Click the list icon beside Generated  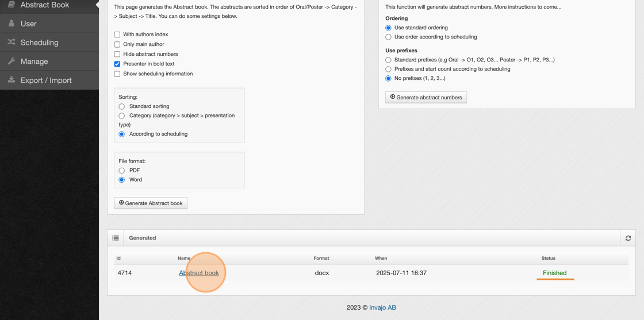[x=116, y=238]
